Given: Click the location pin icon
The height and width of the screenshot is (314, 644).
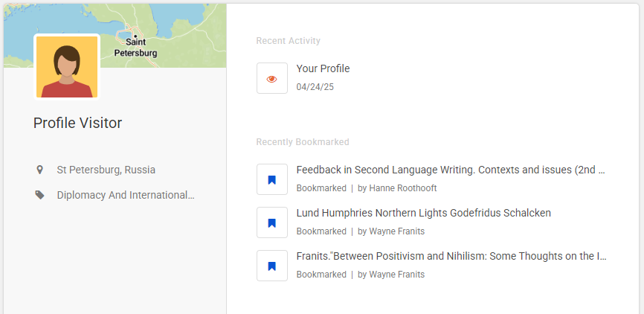Looking at the screenshot, I should pos(39,170).
